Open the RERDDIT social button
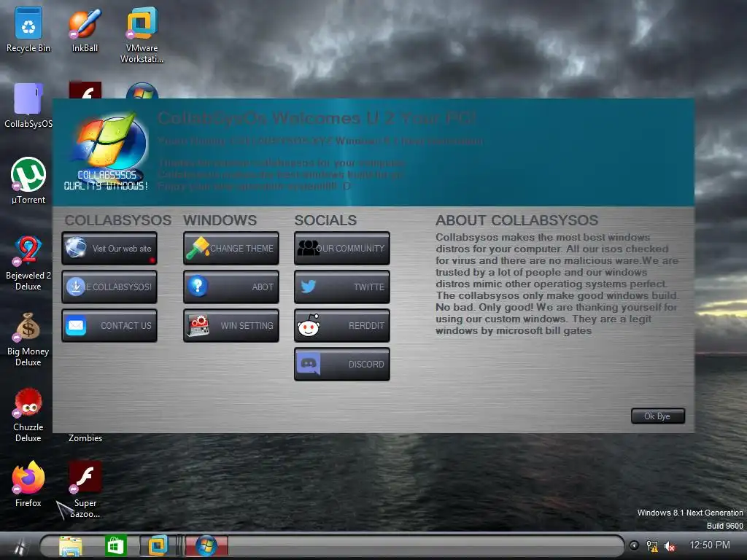The height and width of the screenshot is (560, 747). [342, 325]
